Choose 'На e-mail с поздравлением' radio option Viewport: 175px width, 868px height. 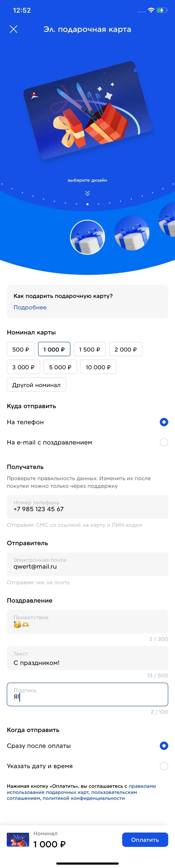point(164,442)
